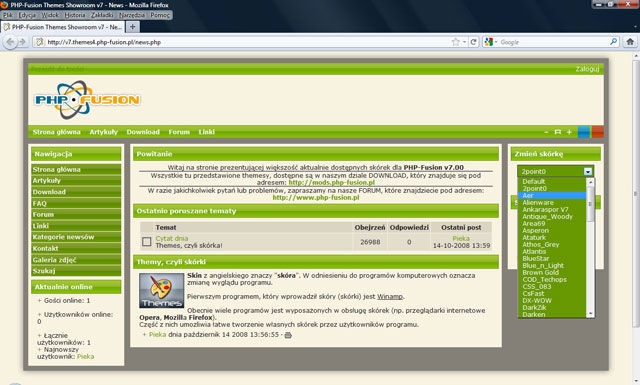Viewport: 640px width, 385px height.
Task: Open the Historia menu
Action: [75, 15]
